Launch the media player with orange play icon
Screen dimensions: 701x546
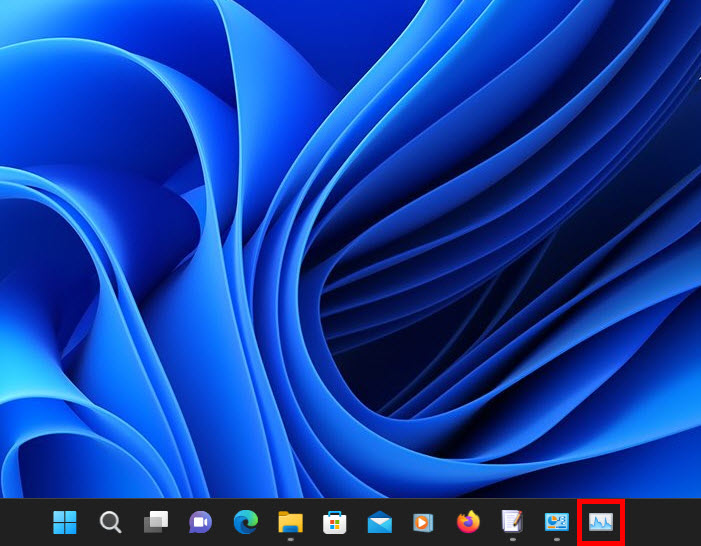[423, 522]
